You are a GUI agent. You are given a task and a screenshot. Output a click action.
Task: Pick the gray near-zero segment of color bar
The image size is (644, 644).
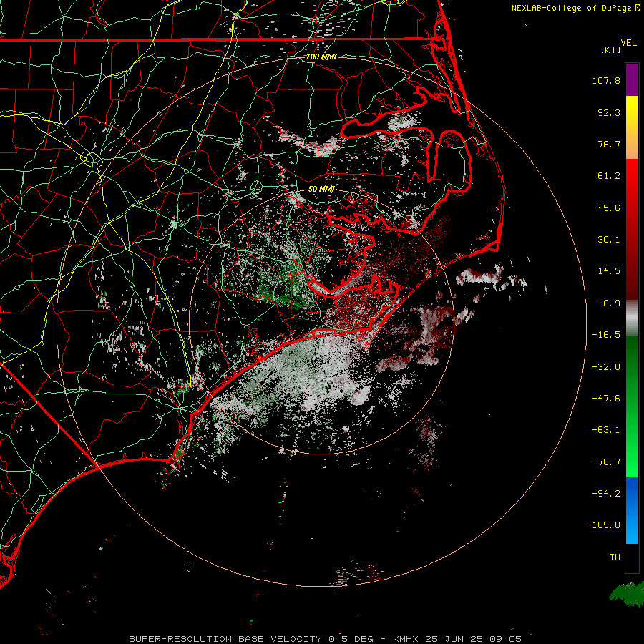pos(632,317)
